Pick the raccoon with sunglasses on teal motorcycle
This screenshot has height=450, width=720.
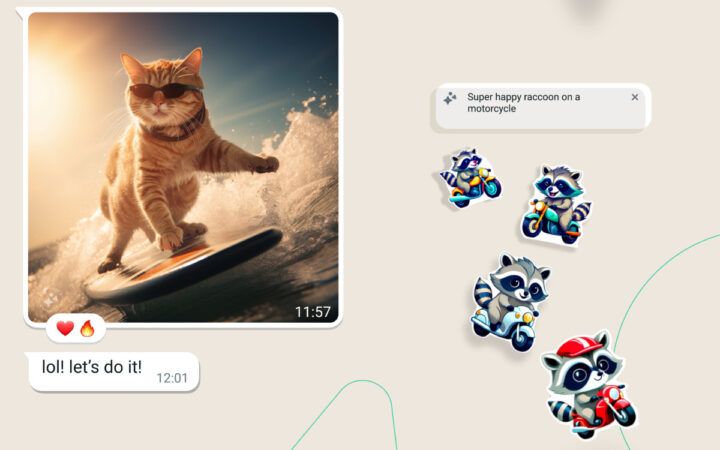click(x=470, y=177)
